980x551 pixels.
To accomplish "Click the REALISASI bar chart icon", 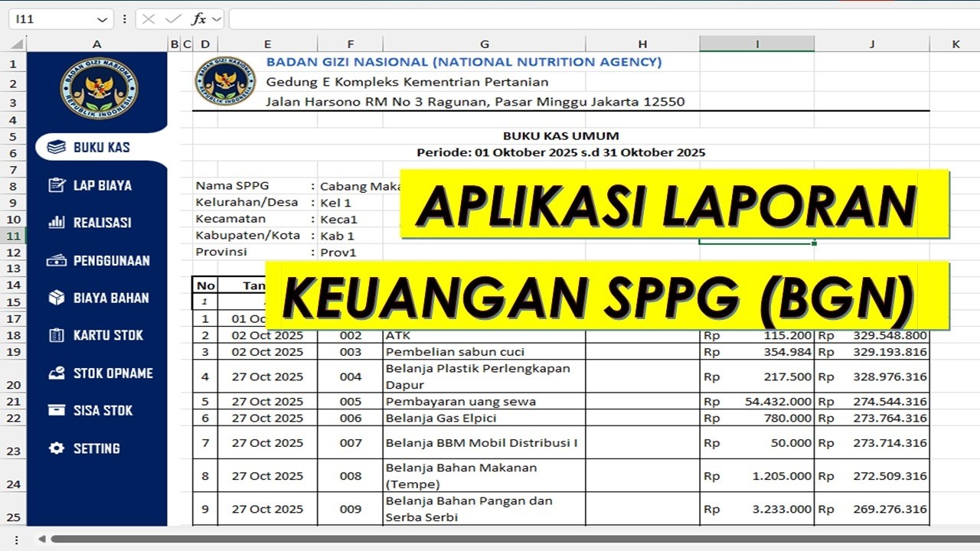I will pyautogui.click(x=56, y=222).
